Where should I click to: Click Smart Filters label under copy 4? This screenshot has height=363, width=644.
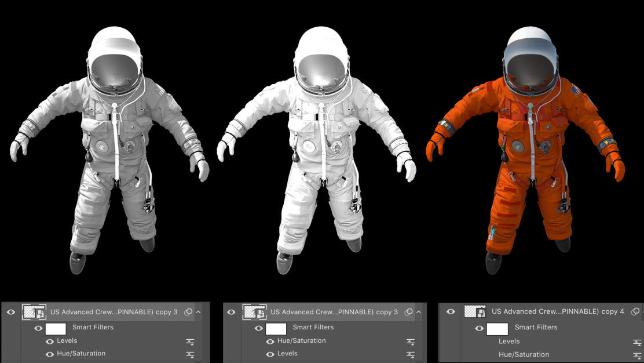pyautogui.click(x=536, y=328)
